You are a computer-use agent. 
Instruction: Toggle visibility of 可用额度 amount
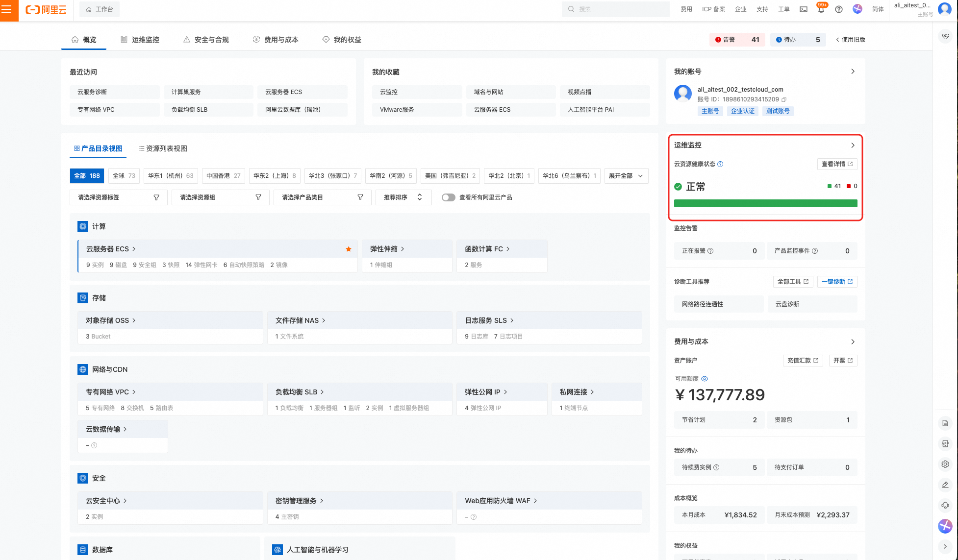coord(705,379)
